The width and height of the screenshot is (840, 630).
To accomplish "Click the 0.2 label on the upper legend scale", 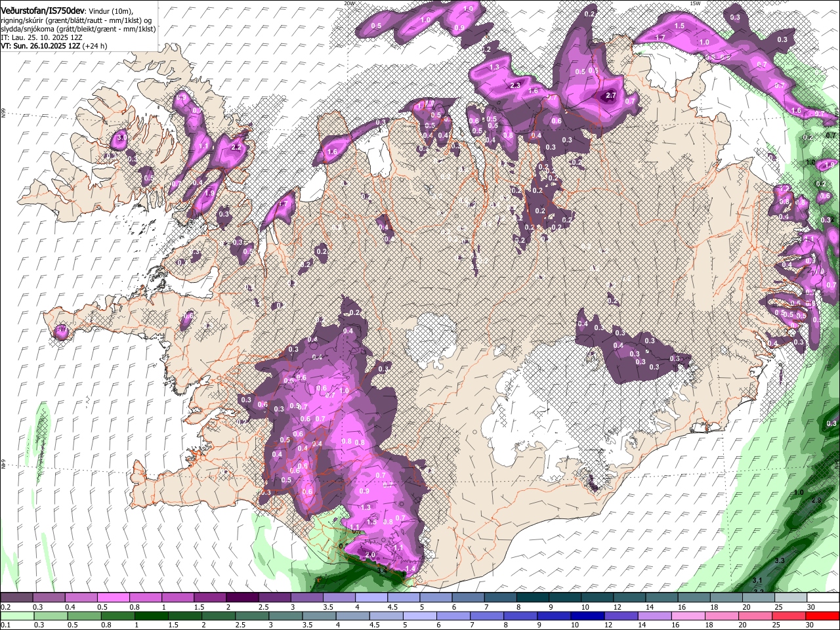I will [6, 607].
